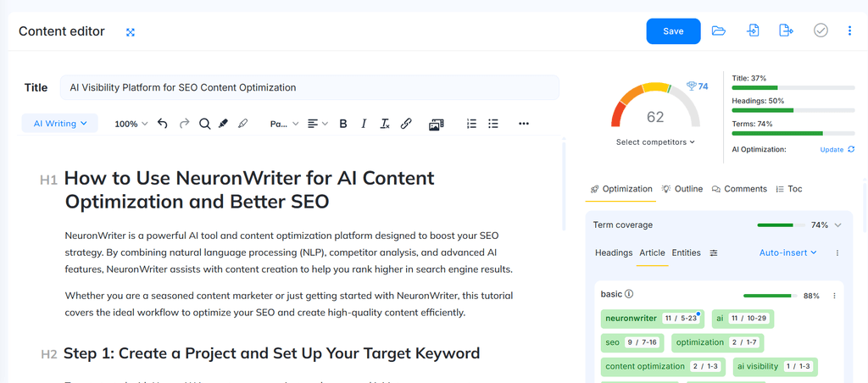Open a saved document via folder icon
The height and width of the screenshot is (383, 868).
coord(719,31)
